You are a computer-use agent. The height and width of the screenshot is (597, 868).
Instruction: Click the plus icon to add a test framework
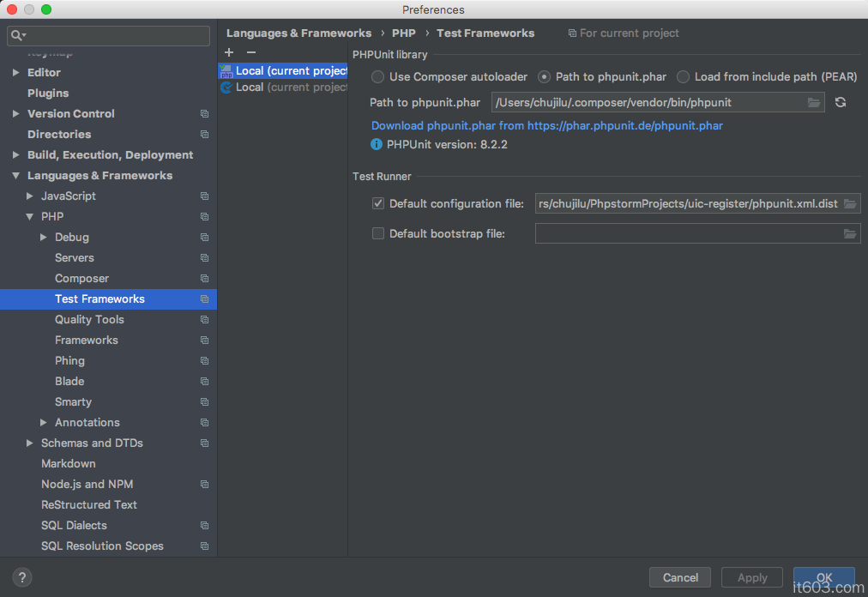[x=229, y=53]
